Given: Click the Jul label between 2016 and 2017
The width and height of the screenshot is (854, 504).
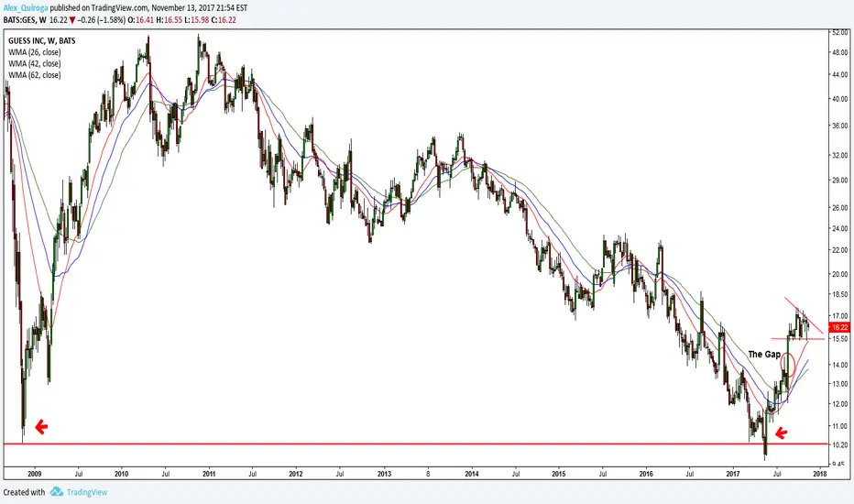Looking at the screenshot, I should point(689,474).
